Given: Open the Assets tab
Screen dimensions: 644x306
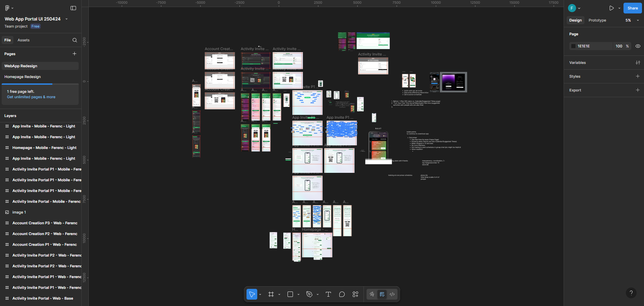Looking at the screenshot, I should click(24, 40).
